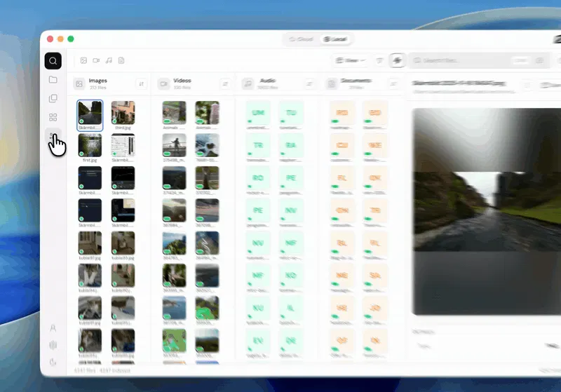Select the green TU audio file tile
The width and height of the screenshot is (561, 392).
coord(291,113)
